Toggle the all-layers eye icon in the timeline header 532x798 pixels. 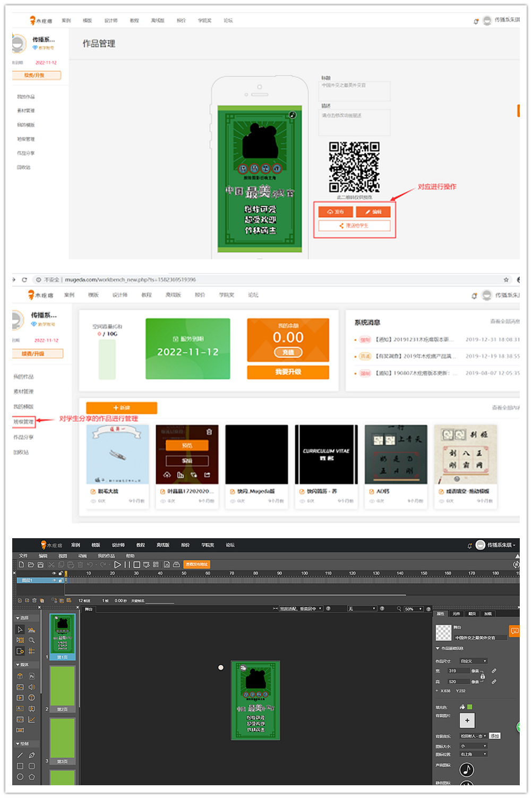(54, 573)
